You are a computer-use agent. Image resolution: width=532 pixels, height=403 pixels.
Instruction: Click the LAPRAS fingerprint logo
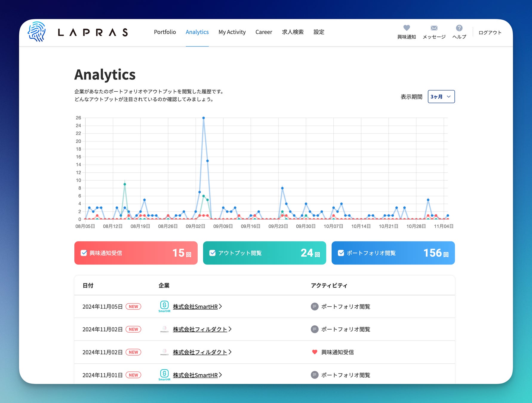click(x=36, y=32)
